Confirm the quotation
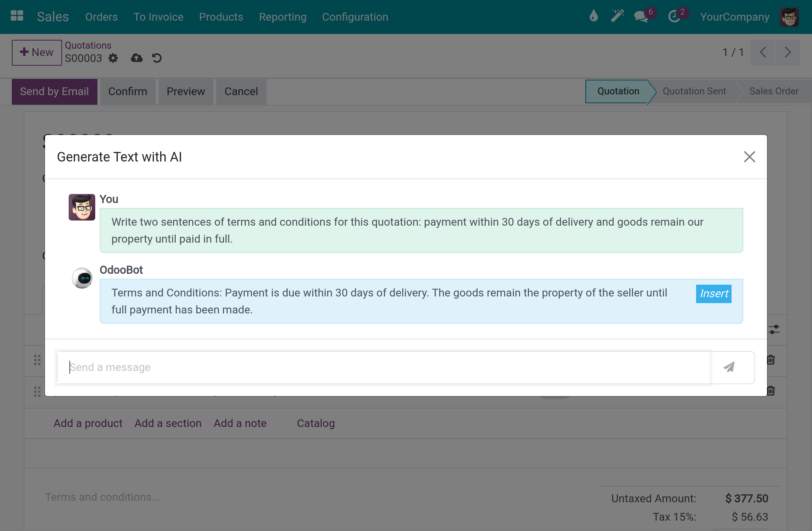 [128, 91]
